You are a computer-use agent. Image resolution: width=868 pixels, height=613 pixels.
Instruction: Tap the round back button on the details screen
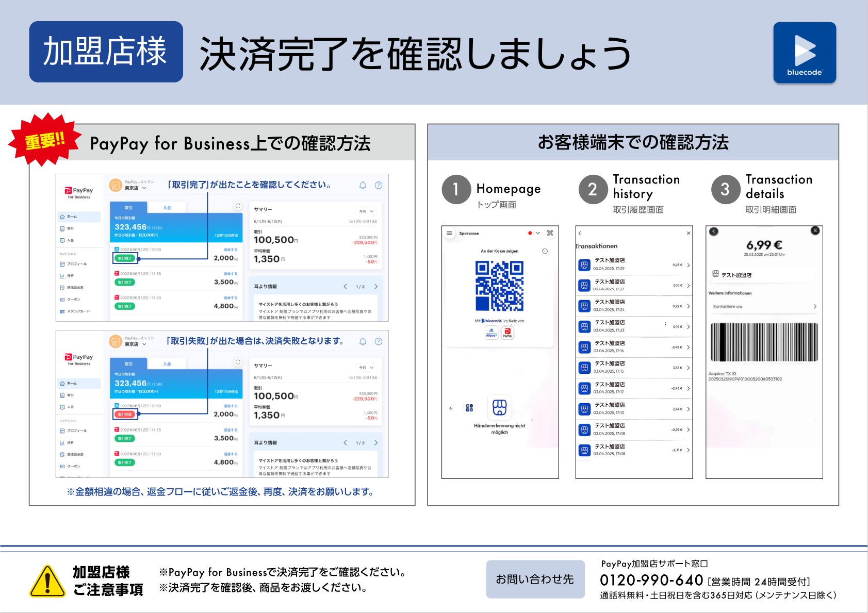click(x=714, y=231)
